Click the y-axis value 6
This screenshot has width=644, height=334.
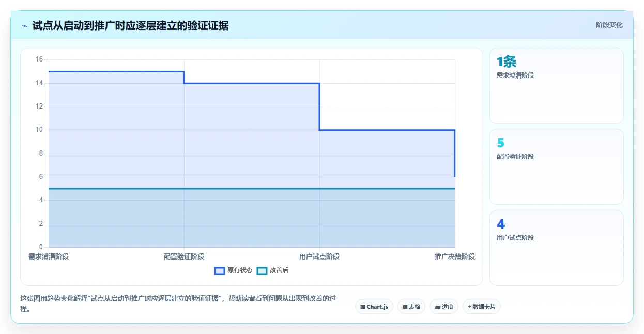pyautogui.click(x=41, y=177)
